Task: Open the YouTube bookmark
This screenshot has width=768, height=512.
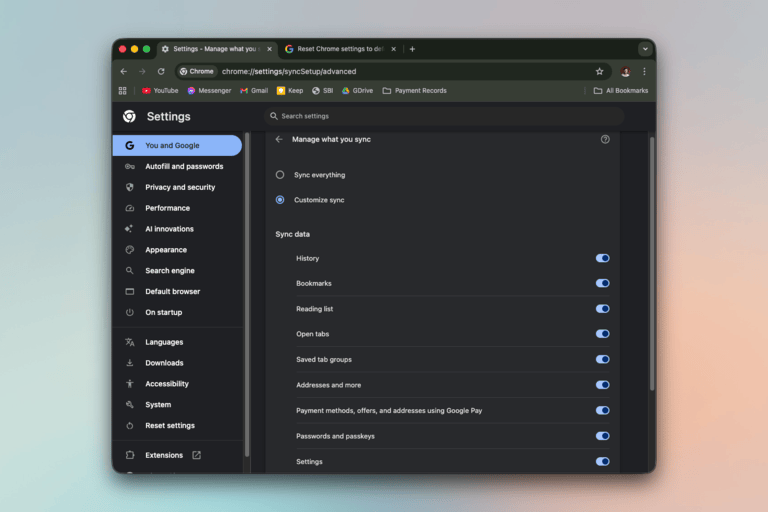Action: coord(160,91)
